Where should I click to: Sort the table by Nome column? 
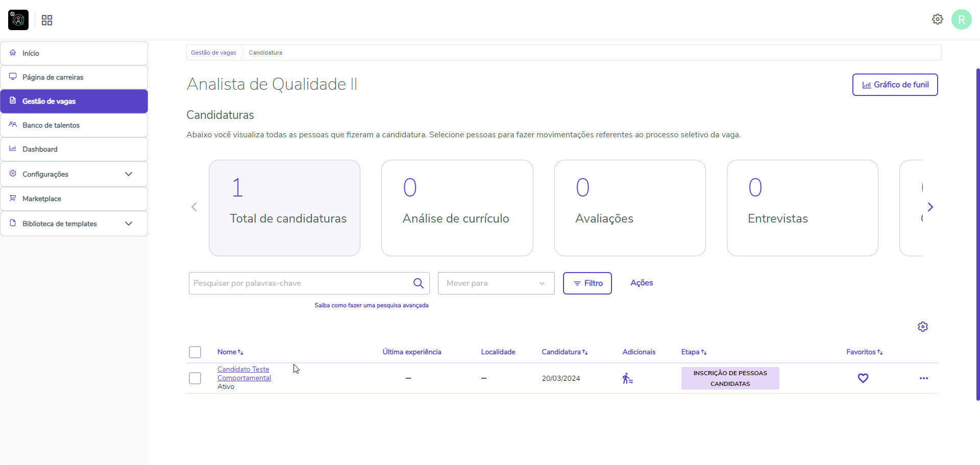click(230, 352)
